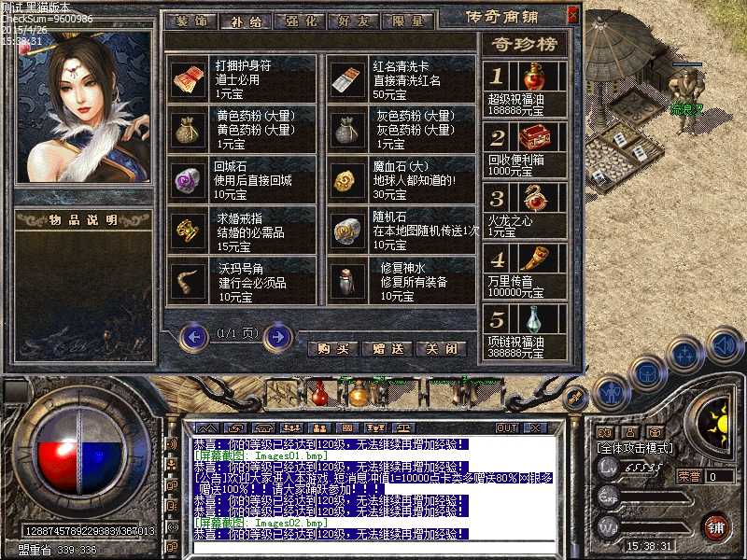Open the skills four-star round button

[x=684, y=355]
